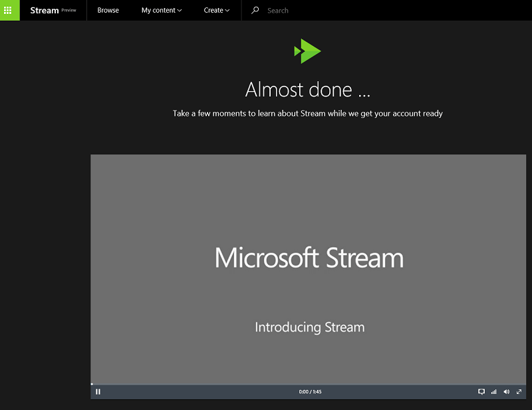Select Browse in the navigation bar
The width and height of the screenshot is (532, 410).
pyautogui.click(x=108, y=10)
